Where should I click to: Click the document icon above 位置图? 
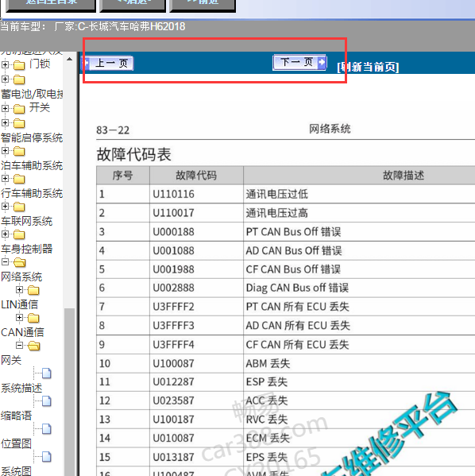46,429
